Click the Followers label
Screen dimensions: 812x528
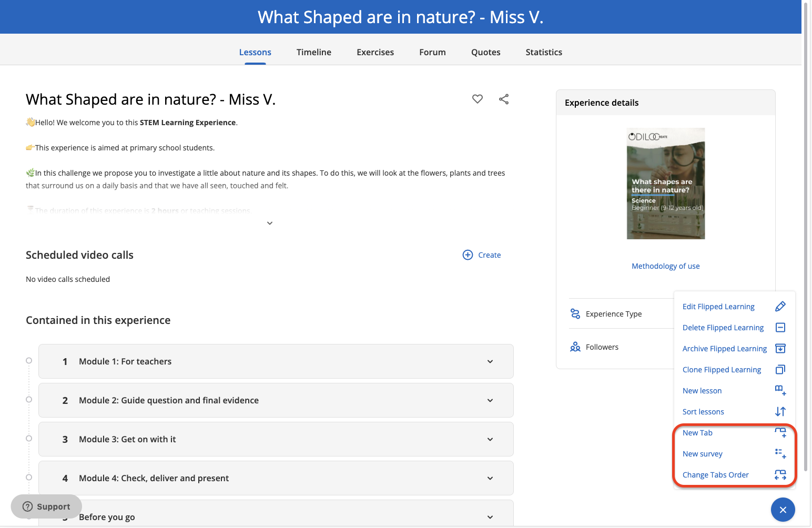coord(602,347)
